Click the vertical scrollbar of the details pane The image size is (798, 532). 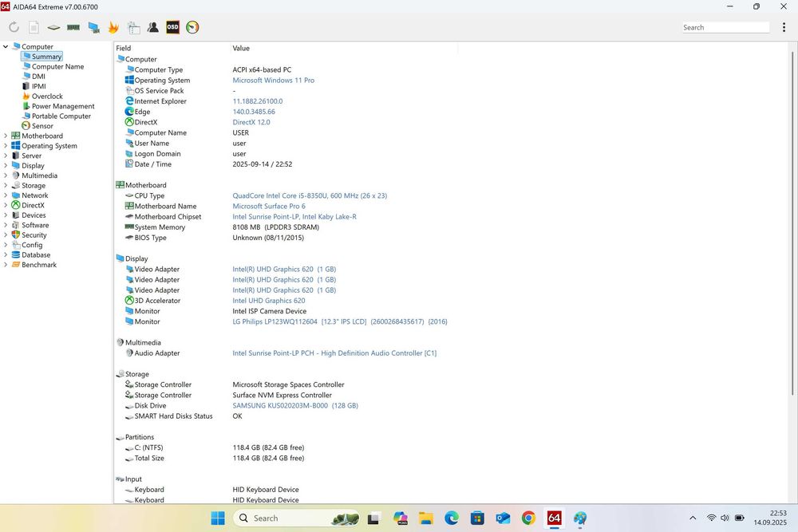click(792, 223)
